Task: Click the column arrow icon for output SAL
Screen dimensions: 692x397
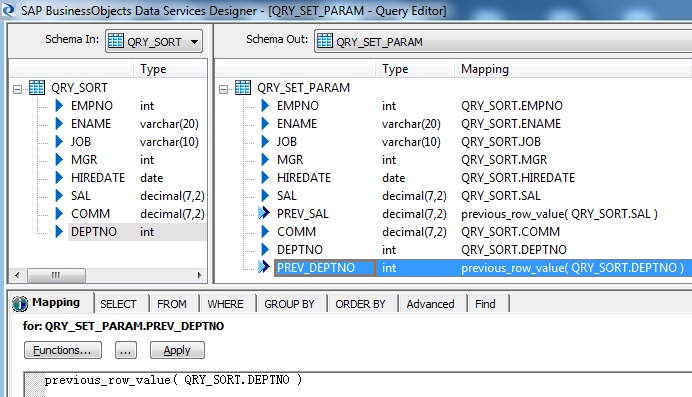Action: coord(265,195)
